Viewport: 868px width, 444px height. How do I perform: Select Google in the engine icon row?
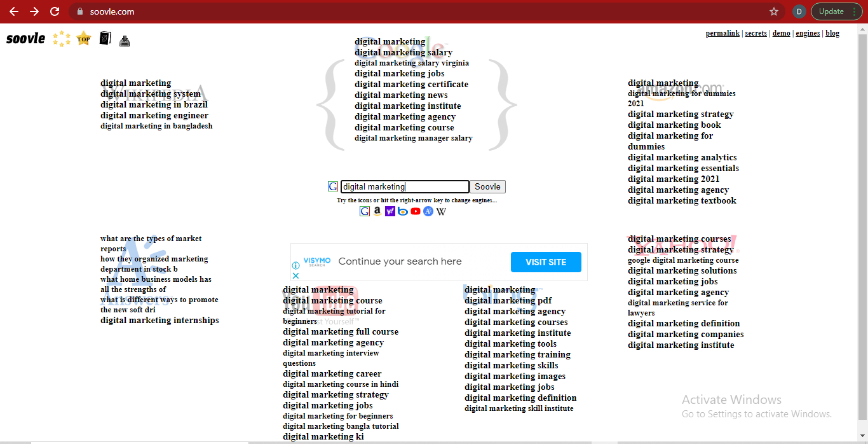pyautogui.click(x=365, y=211)
